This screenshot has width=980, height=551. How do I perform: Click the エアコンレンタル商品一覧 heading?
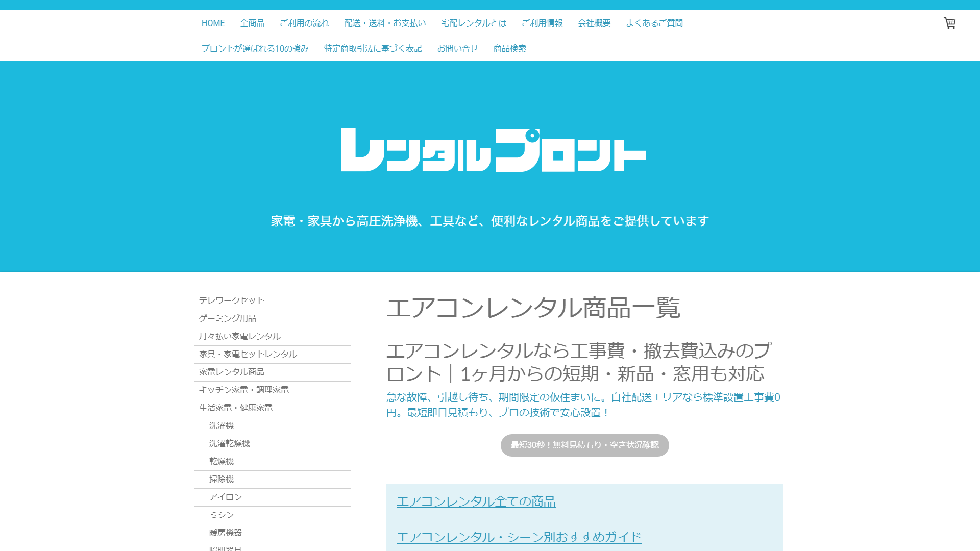pyautogui.click(x=533, y=308)
